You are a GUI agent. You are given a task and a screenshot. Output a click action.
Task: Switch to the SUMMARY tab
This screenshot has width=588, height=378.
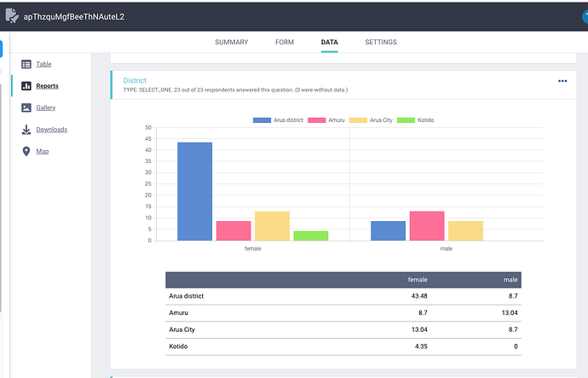(x=232, y=42)
